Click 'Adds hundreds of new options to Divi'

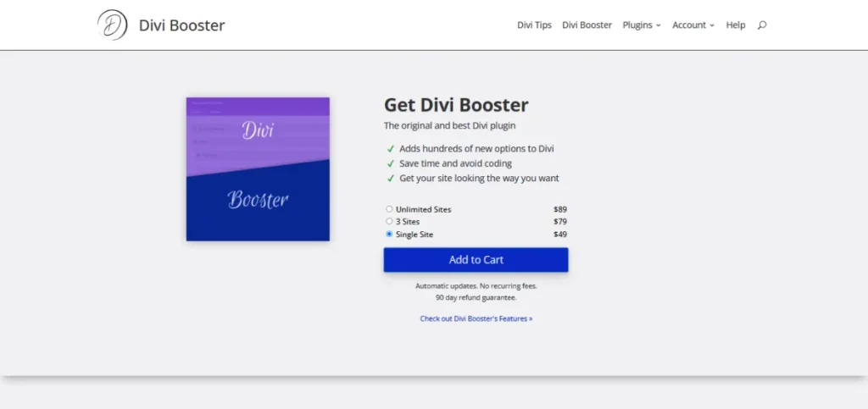[x=476, y=149]
